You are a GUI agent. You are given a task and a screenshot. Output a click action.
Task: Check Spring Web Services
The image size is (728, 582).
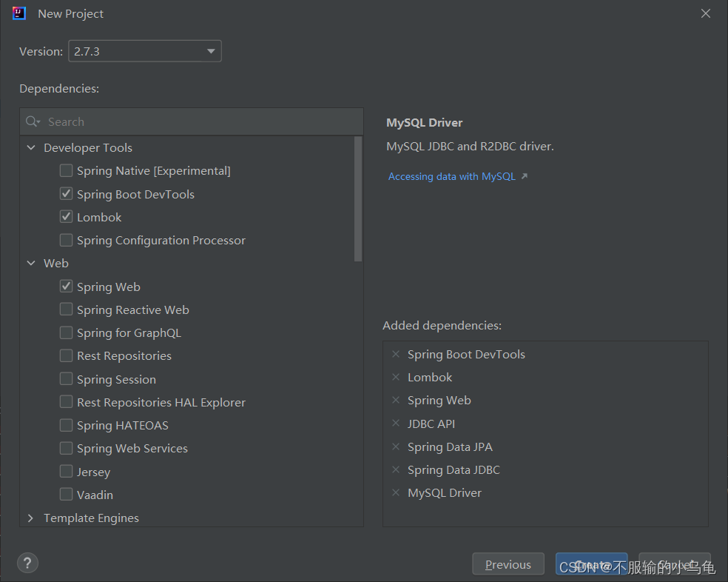click(66, 448)
